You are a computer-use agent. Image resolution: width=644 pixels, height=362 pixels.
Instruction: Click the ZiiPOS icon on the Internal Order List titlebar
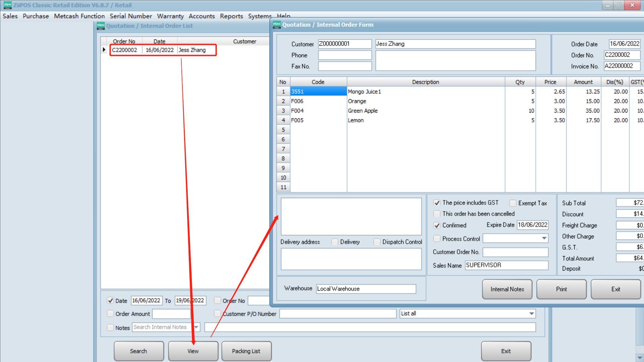point(100,25)
